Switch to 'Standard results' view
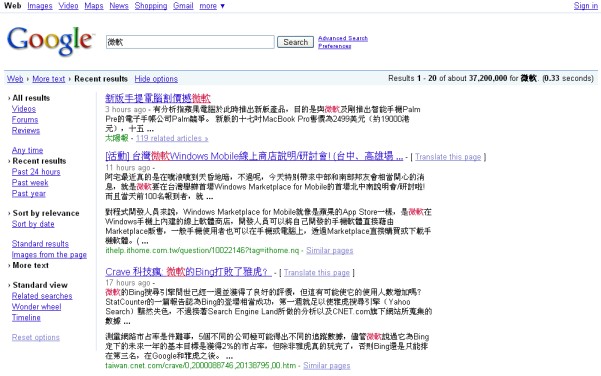 (40, 244)
